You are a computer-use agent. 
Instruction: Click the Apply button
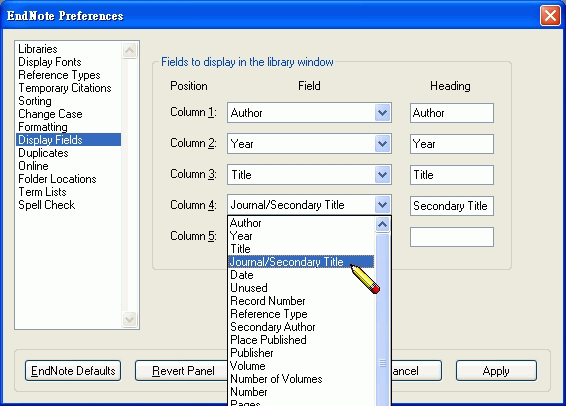(496, 371)
